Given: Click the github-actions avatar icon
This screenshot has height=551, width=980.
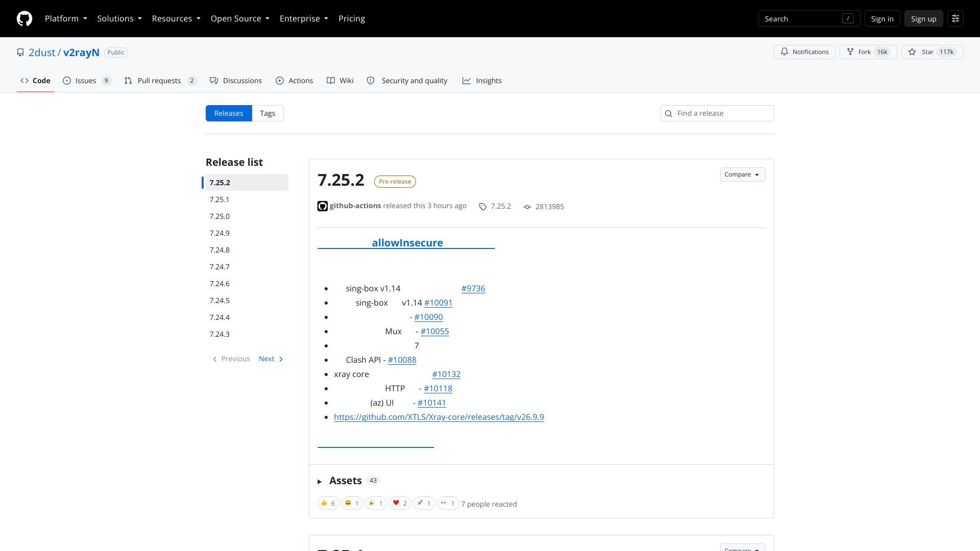Looking at the screenshot, I should 323,206.
